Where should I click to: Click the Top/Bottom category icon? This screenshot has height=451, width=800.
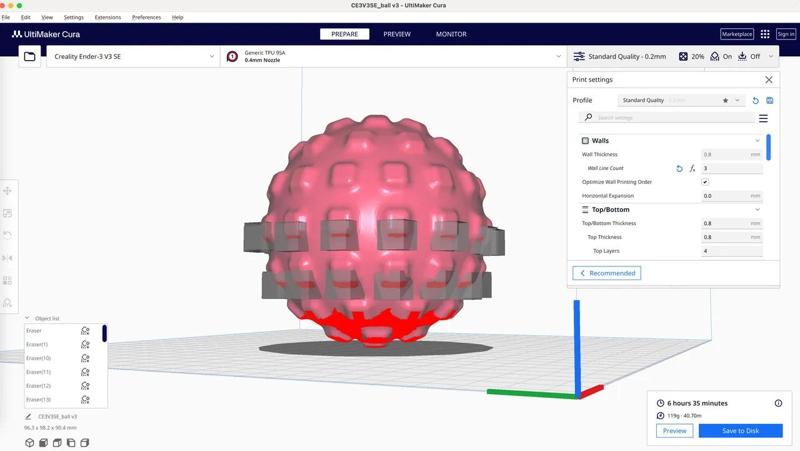click(585, 210)
